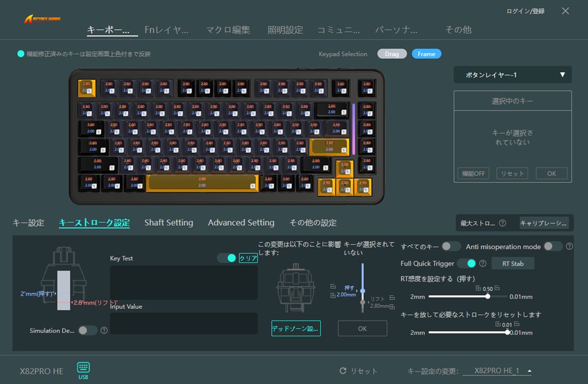Viewport: 588px width, 384px height.
Task: Open the 照明設定 menu item
Action: 286,29
